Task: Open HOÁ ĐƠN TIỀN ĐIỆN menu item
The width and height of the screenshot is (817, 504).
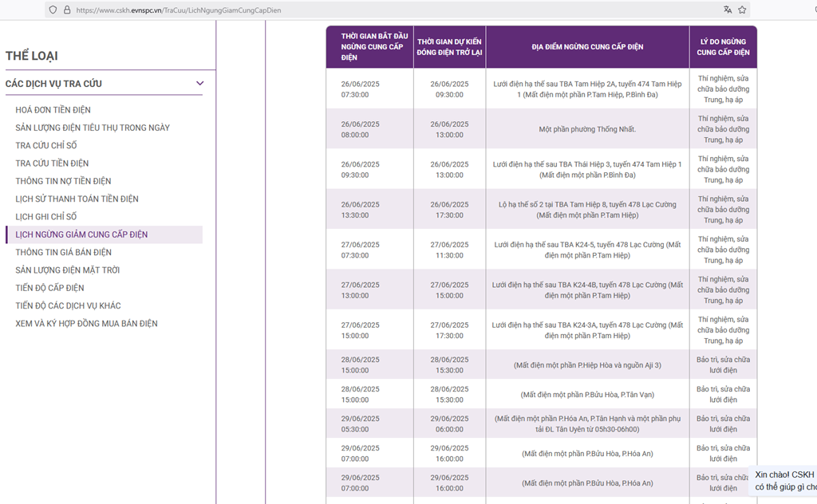Action: pyautogui.click(x=53, y=110)
